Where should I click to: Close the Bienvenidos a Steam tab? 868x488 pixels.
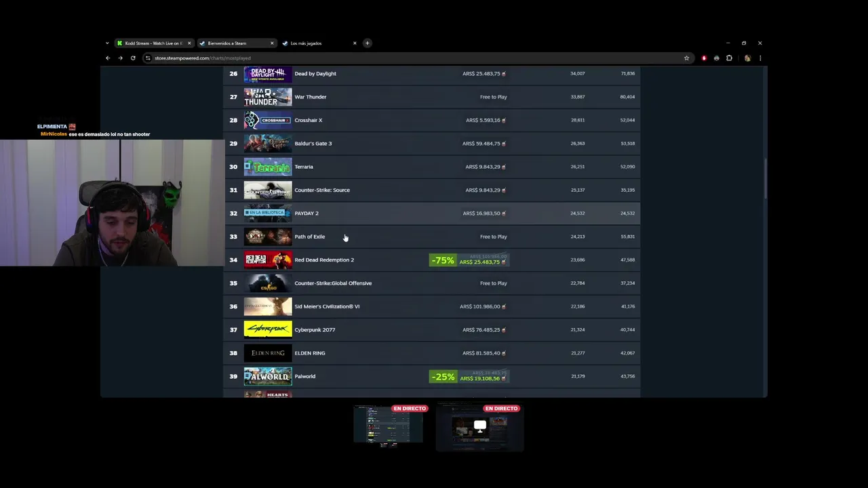point(272,43)
